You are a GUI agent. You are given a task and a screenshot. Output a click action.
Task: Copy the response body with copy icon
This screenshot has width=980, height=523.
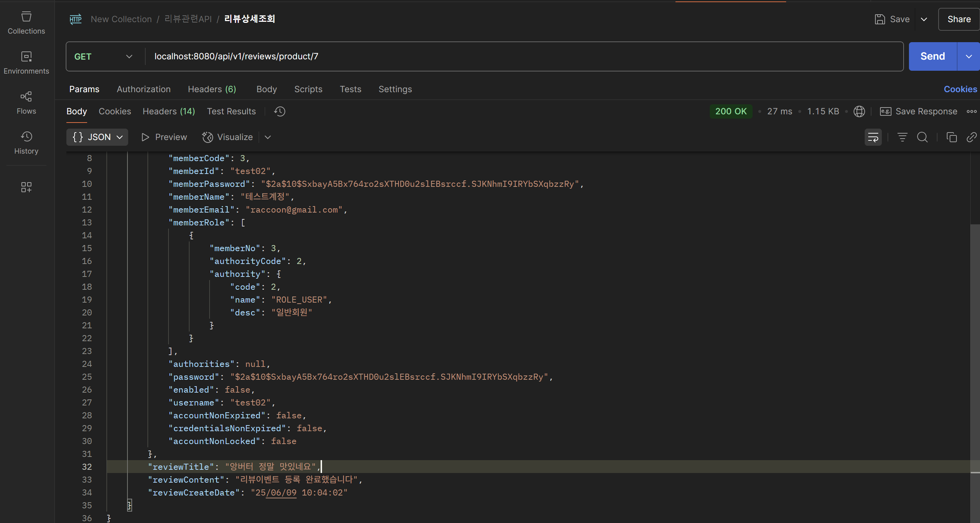pos(951,137)
